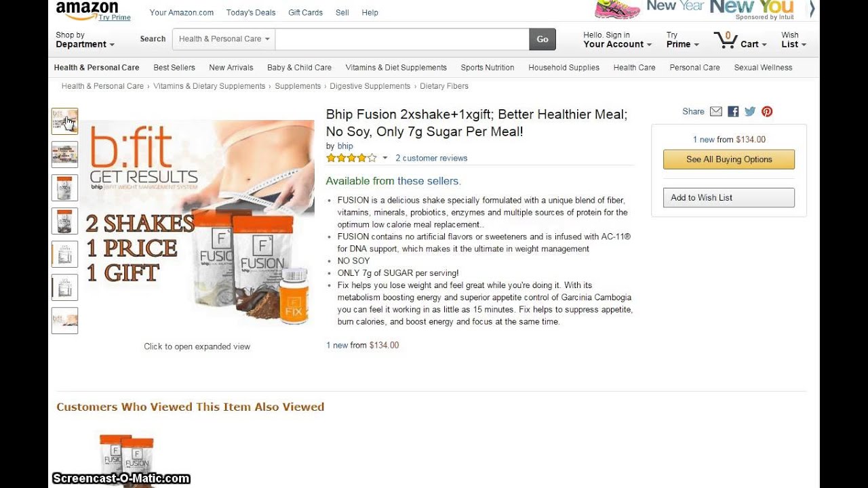Share this product on Facebook
Screen dimensions: 868x488
point(733,112)
